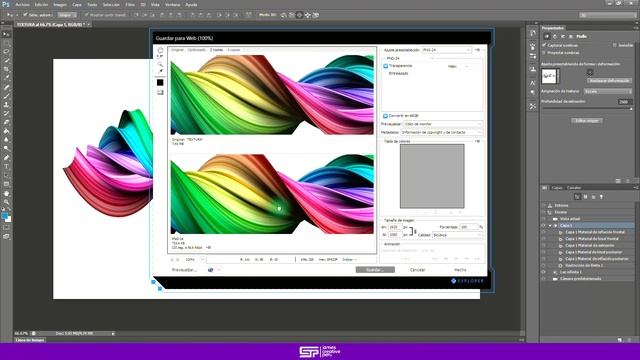The height and width of the screenshot is (360, 640).
Task: Toggle the Convertir en sRGB checkbox
Action: 385,116
